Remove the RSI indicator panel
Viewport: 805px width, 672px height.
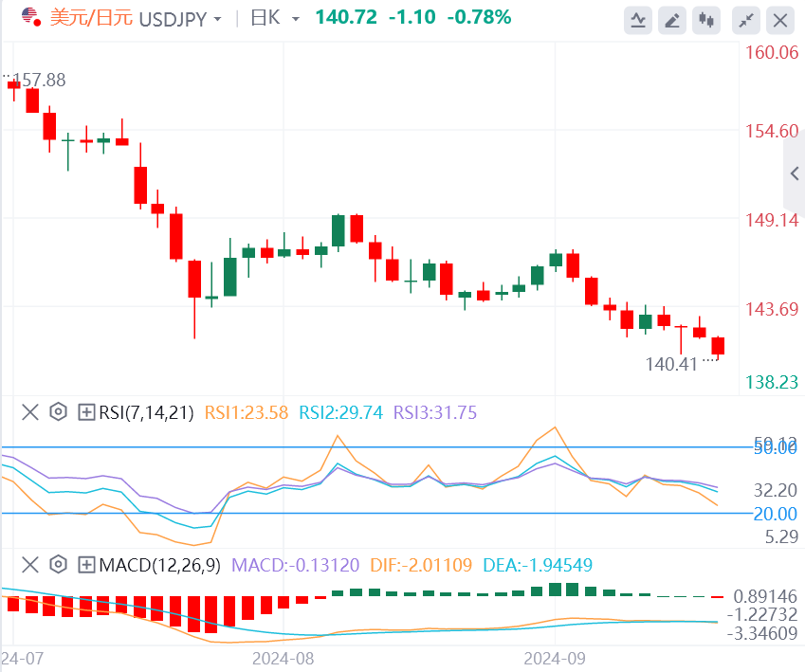[x=30, y=411]
